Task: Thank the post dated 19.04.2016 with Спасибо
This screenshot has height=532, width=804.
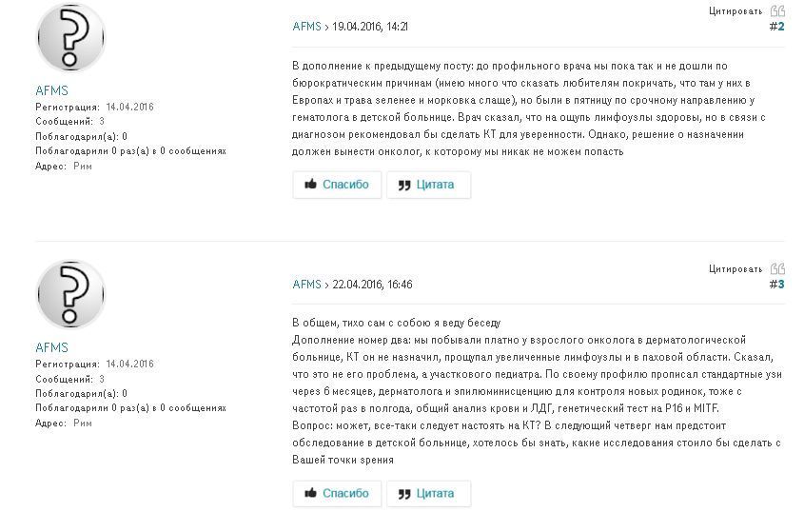Action: point(337,185)
